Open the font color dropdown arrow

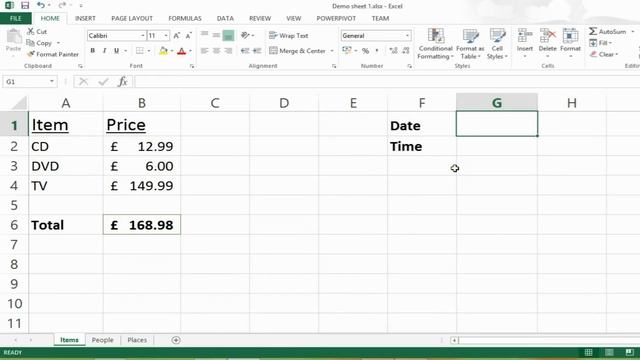pos(190,51)
